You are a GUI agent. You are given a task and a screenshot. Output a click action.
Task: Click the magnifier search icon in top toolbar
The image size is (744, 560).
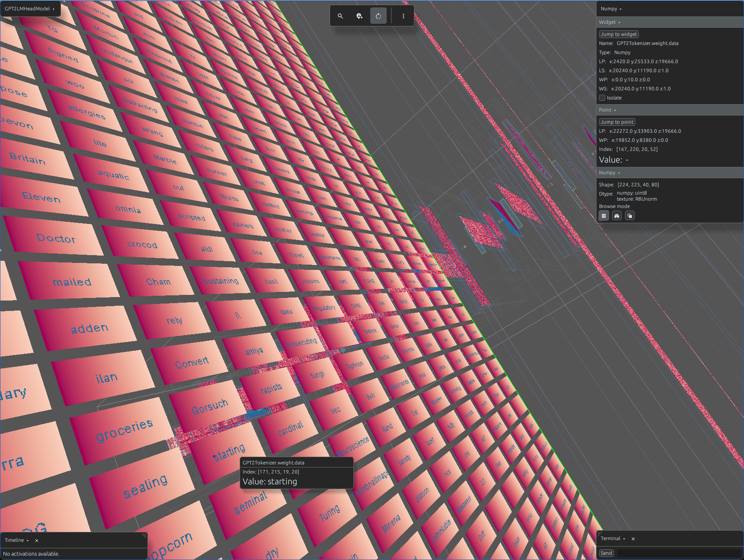340,16
